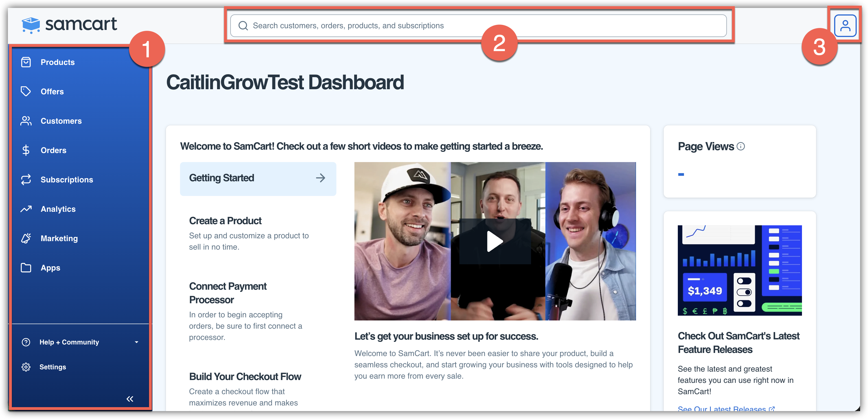Click the Offers tag icon

pos(26,91)
